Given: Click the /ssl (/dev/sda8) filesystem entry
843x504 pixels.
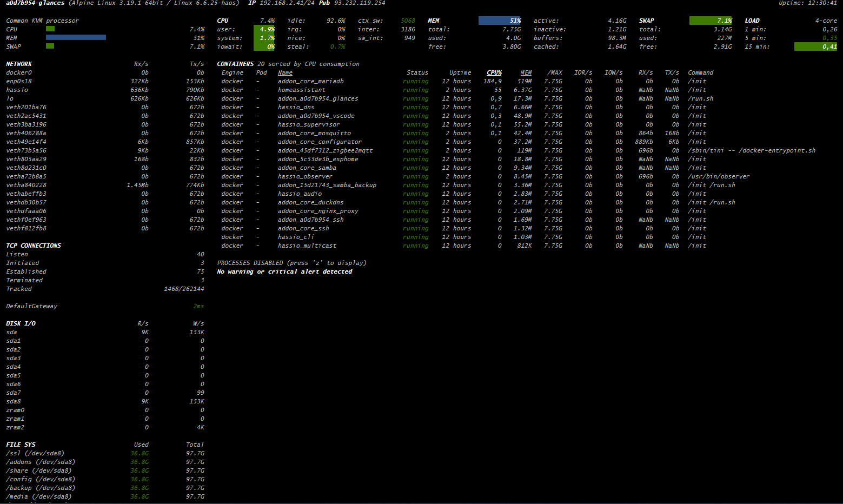Looking at the screenshot, I should (x=35, y=453).
